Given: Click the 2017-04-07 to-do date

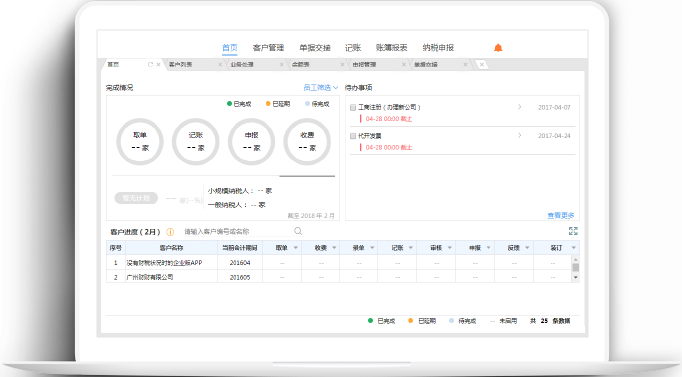Looking at the screenshot, I should pos(554,107).
